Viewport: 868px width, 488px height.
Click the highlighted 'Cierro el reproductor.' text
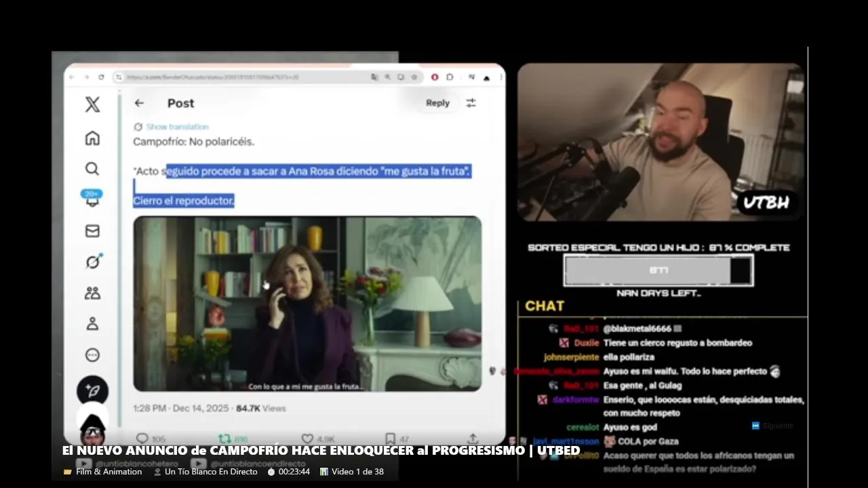184,201
